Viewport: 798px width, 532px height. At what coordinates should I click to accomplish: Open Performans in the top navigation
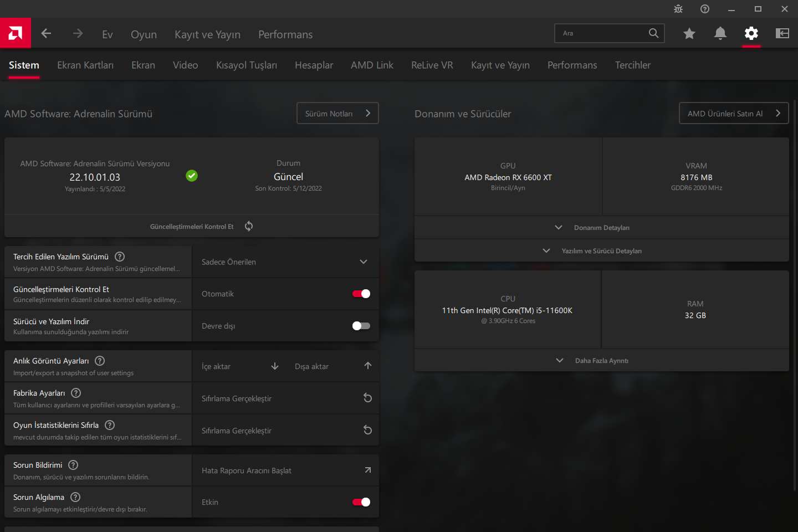tap(285, 34)
